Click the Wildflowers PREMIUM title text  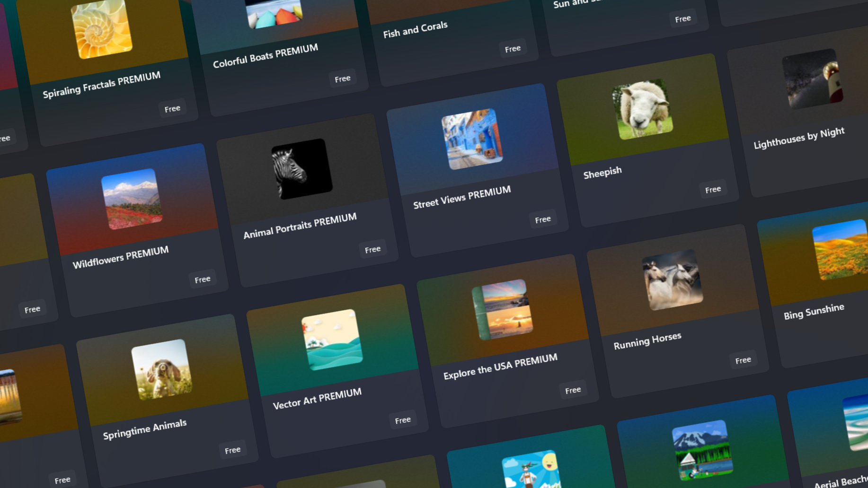121,250
